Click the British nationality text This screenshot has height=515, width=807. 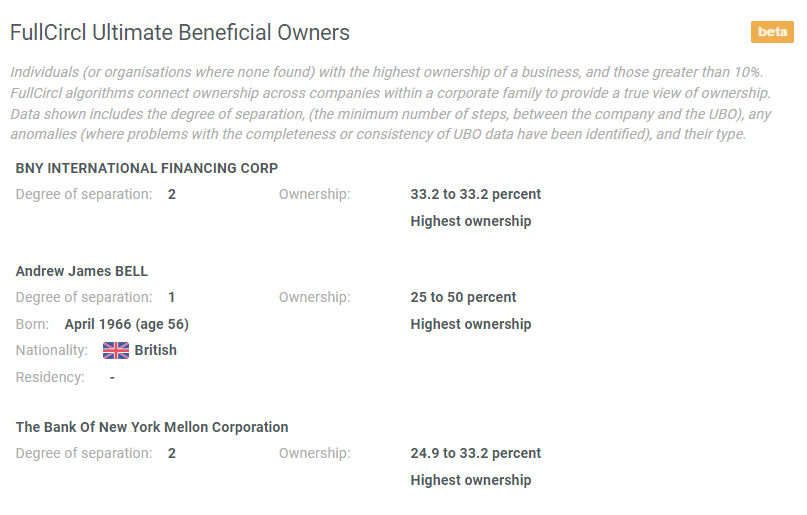(155, 350)
